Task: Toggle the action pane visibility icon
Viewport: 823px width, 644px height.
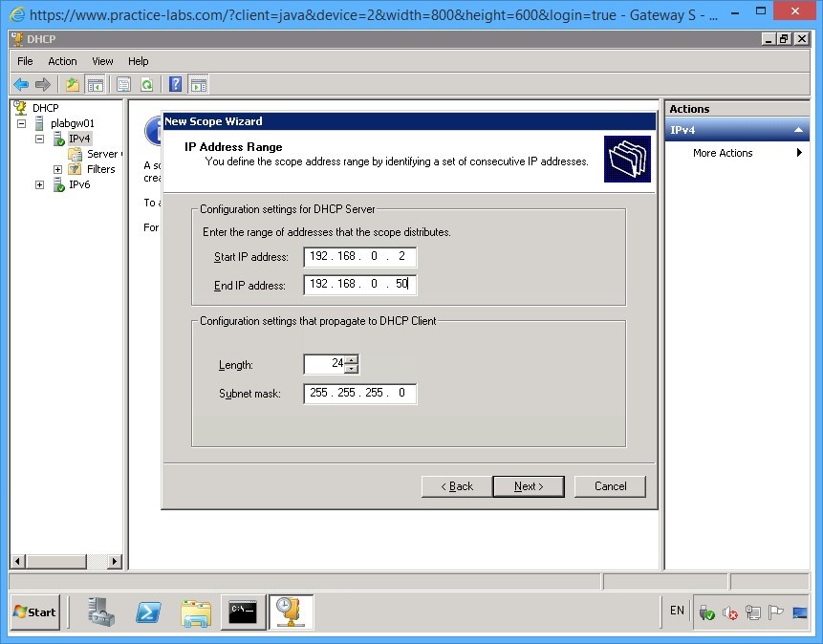Action: coord(199,84)
